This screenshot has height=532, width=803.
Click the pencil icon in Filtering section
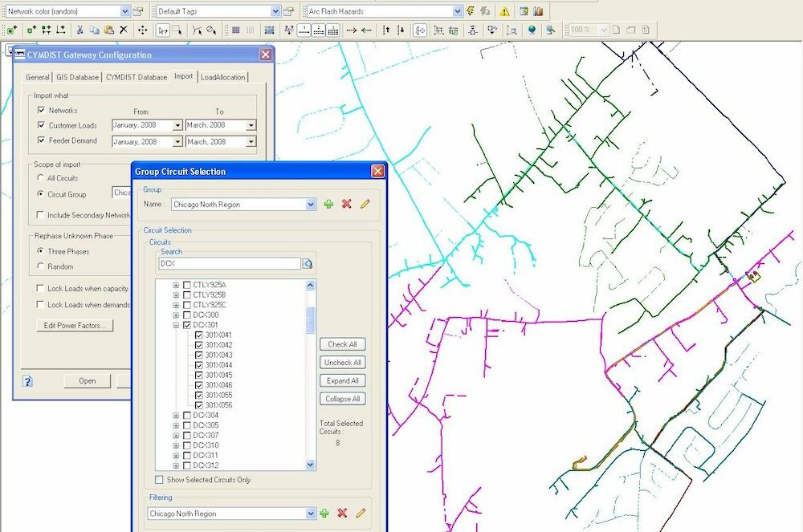(361, 513)
